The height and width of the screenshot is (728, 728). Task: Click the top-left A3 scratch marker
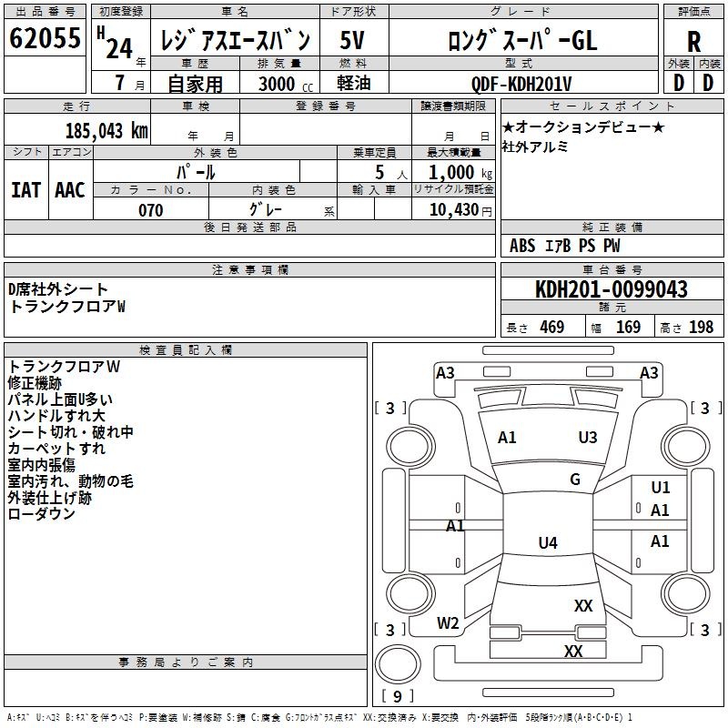(445, 372)
